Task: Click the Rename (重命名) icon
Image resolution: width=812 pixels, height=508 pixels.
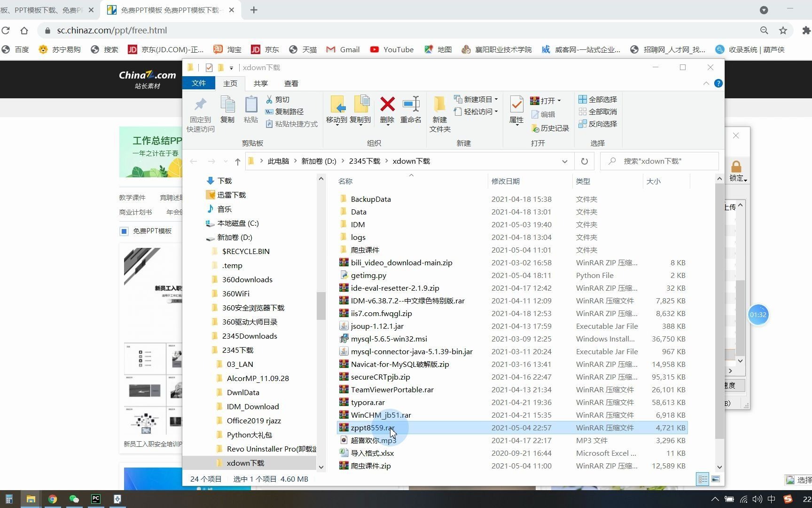Action: point(411,104)
